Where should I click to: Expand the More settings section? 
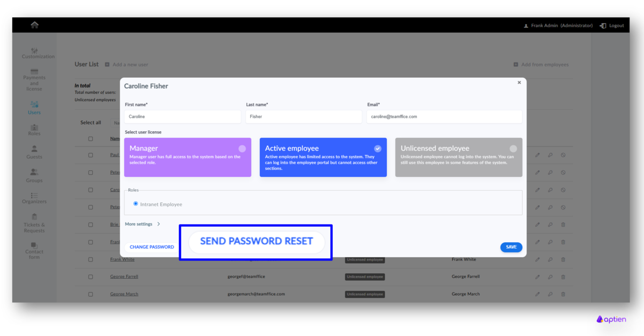(142, 224)
